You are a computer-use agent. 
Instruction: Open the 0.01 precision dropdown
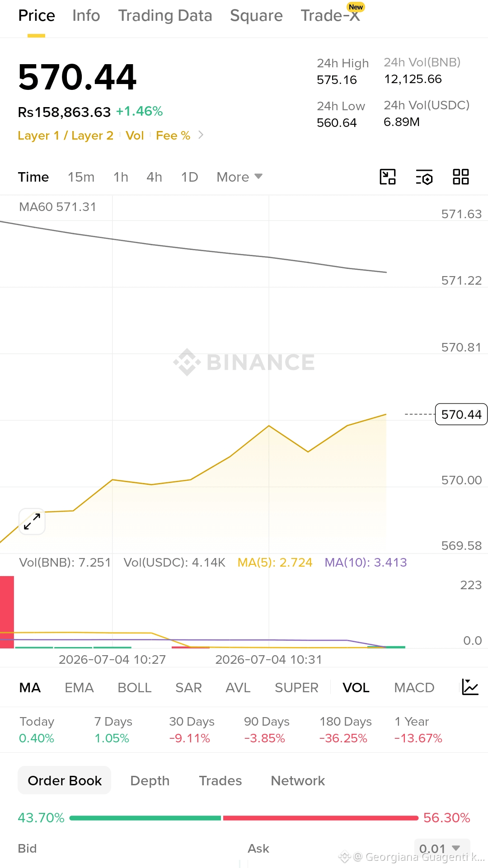coord(442,849)
